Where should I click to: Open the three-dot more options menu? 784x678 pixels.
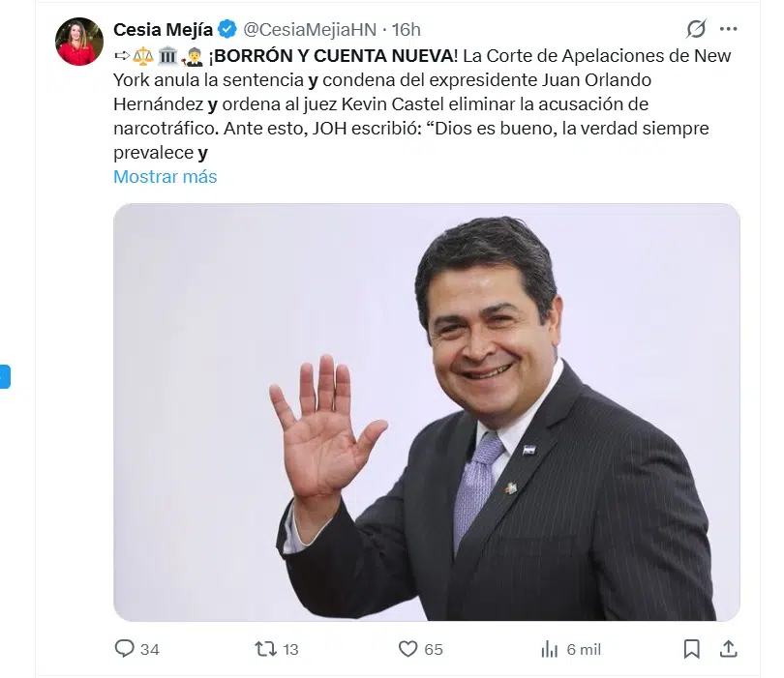click(x=728, y=29)
